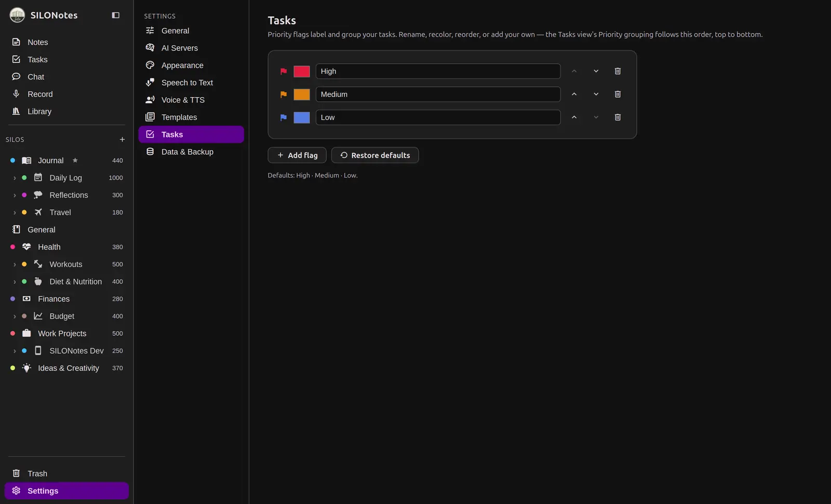Expand the Travel silo

[15, 212]
